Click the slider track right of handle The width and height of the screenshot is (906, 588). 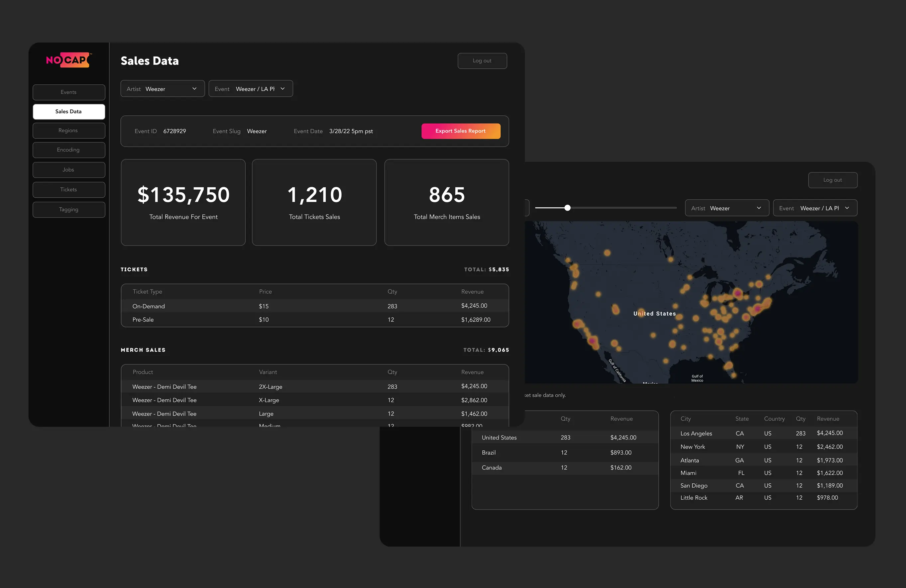point(623,208)
